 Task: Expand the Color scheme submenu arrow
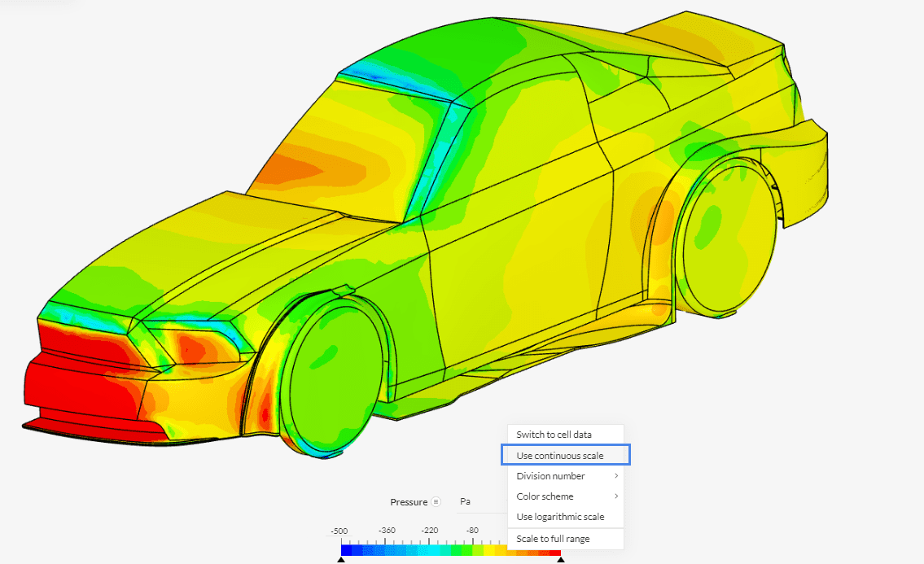pos(616,496)
